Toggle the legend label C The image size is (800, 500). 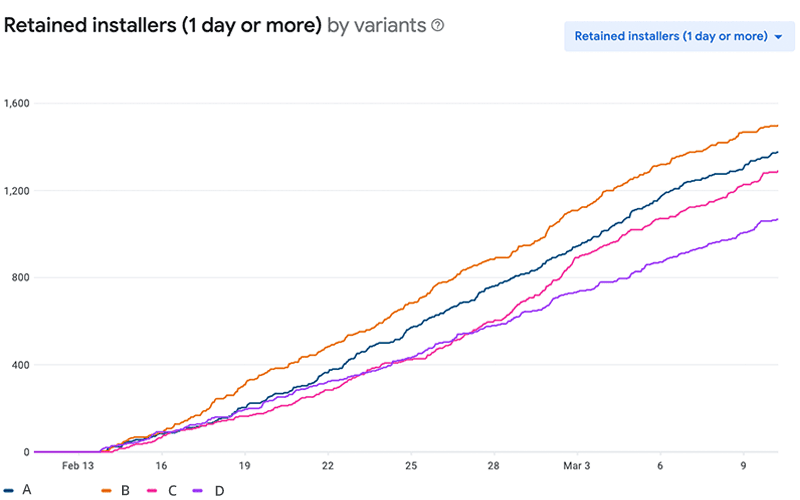point(170,490)
